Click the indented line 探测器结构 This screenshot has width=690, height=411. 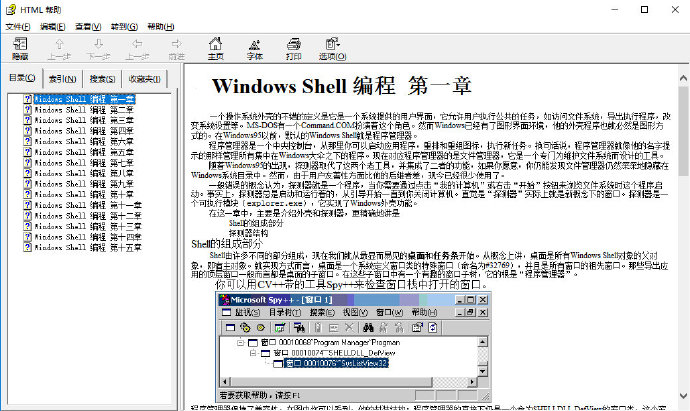248,233
